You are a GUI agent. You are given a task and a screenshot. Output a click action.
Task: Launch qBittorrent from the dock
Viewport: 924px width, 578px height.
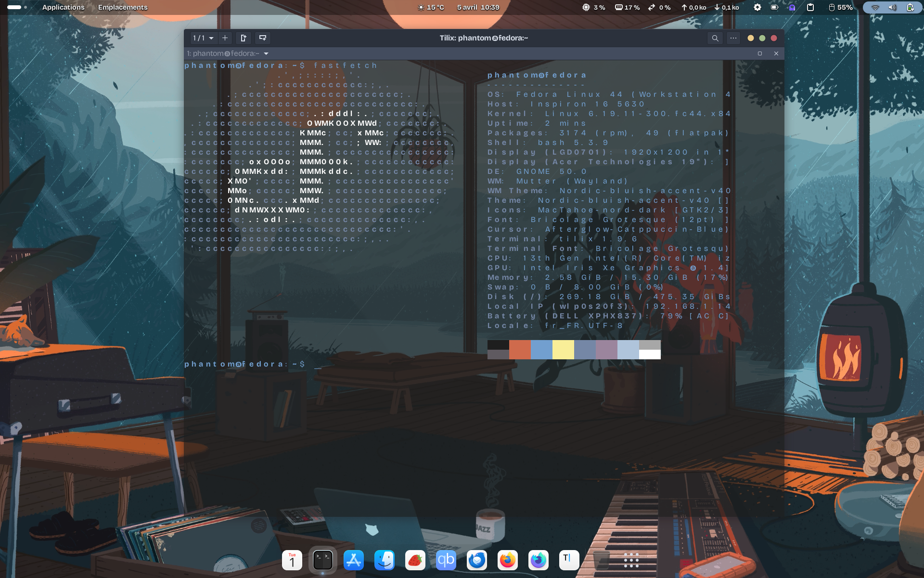[x=446, y=560]
